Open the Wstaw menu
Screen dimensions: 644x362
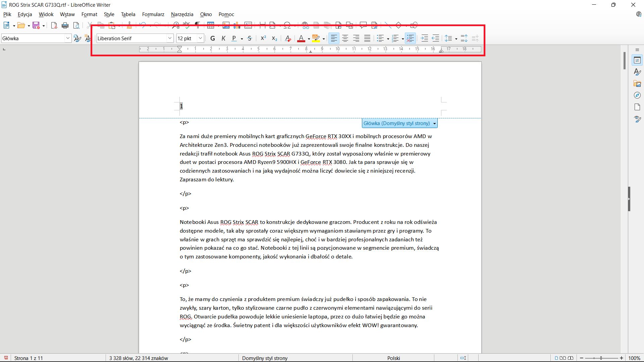coord(67,14)
